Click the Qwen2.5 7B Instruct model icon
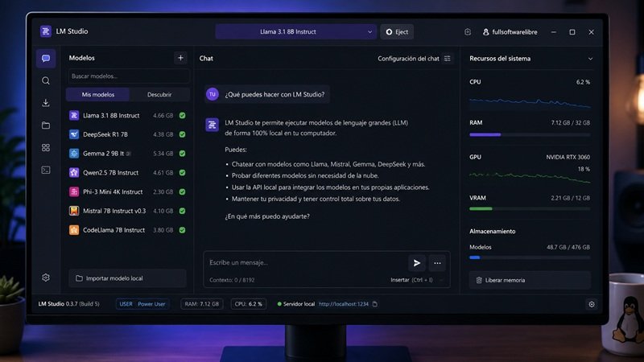 [x=74, y=172]
